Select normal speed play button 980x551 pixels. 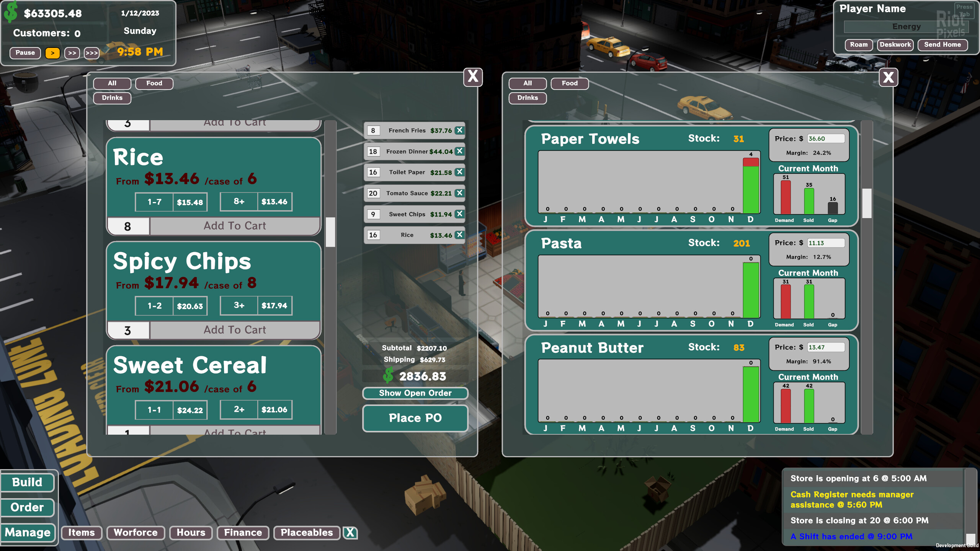pos(52,53)
